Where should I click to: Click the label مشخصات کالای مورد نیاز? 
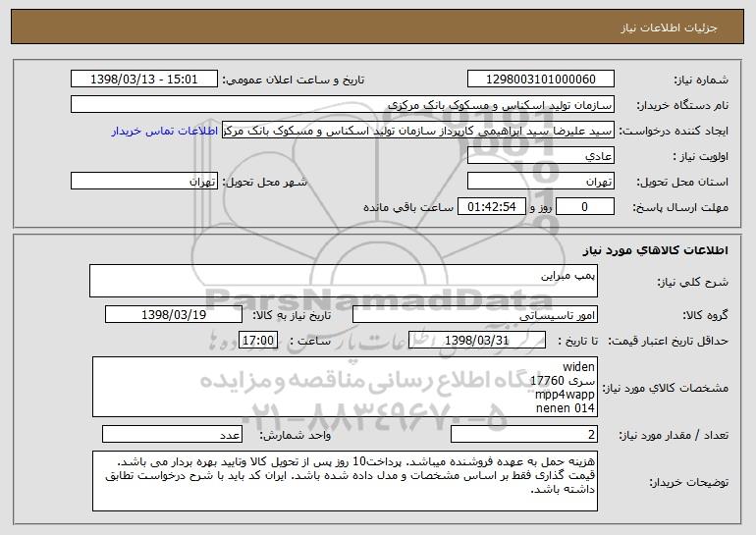666,388
